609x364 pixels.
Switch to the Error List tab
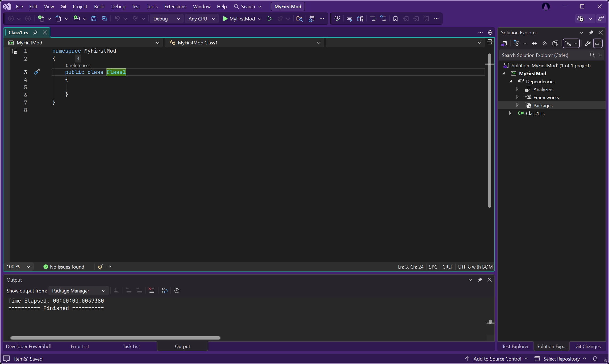(80, 346)
